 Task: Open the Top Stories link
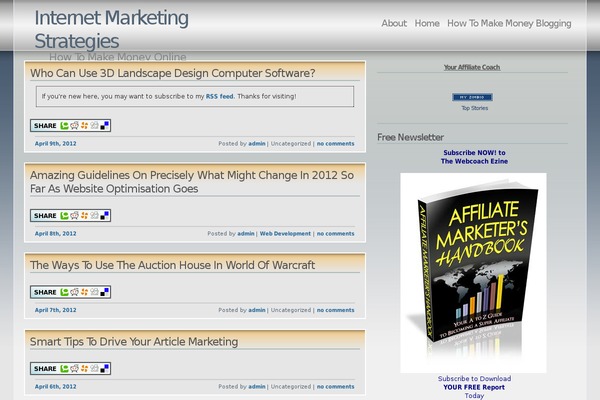point(474,108)
